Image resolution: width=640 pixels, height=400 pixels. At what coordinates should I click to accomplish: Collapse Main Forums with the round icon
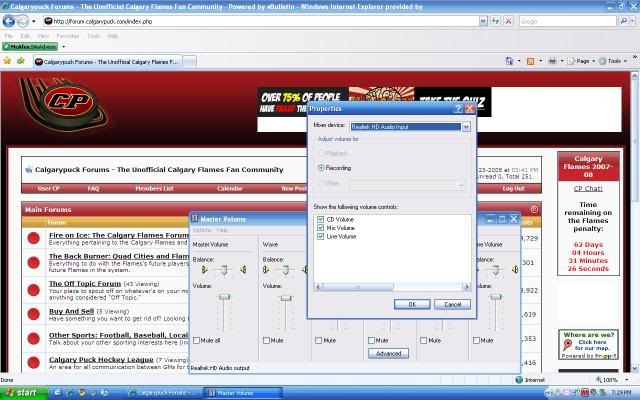tap(534, 209)
